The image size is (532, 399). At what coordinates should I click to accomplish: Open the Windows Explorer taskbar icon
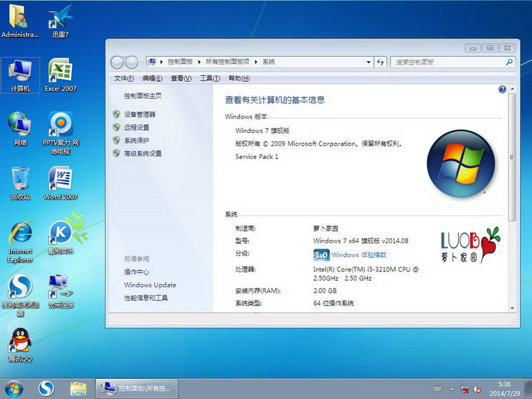point(78,389)
